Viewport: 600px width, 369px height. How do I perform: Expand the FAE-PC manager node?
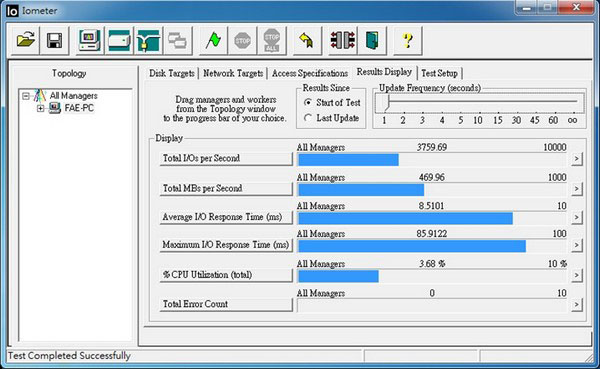coord(40,108)
